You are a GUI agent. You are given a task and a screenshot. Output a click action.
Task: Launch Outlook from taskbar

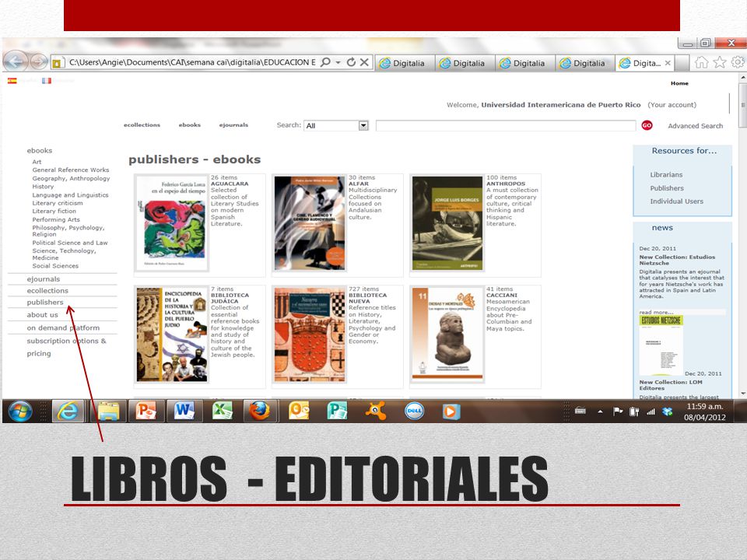point(299,411)
